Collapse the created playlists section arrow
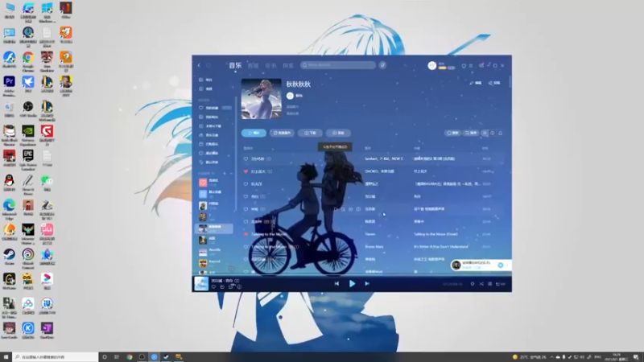The height and width of the screenshot is (362, 644). pos(231,174)
